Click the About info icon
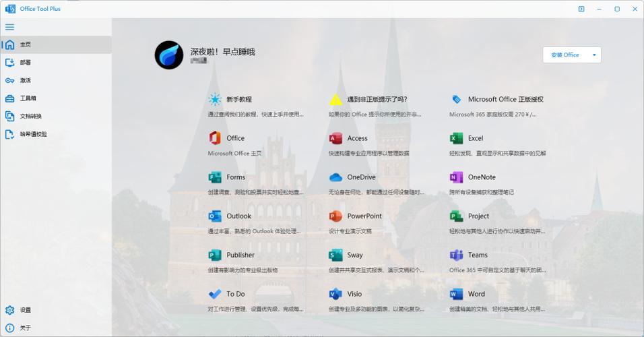This screenshot has height=337, width=644. 10,328
